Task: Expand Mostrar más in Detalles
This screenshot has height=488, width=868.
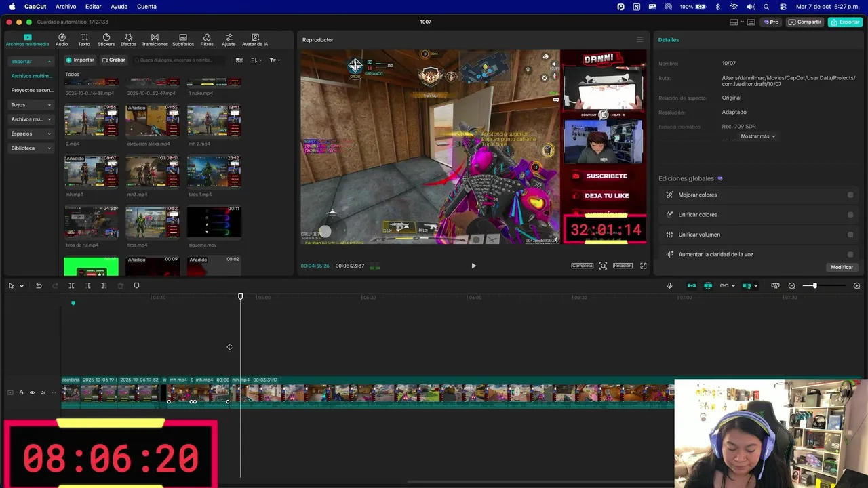Action: [x=757, y=136]
